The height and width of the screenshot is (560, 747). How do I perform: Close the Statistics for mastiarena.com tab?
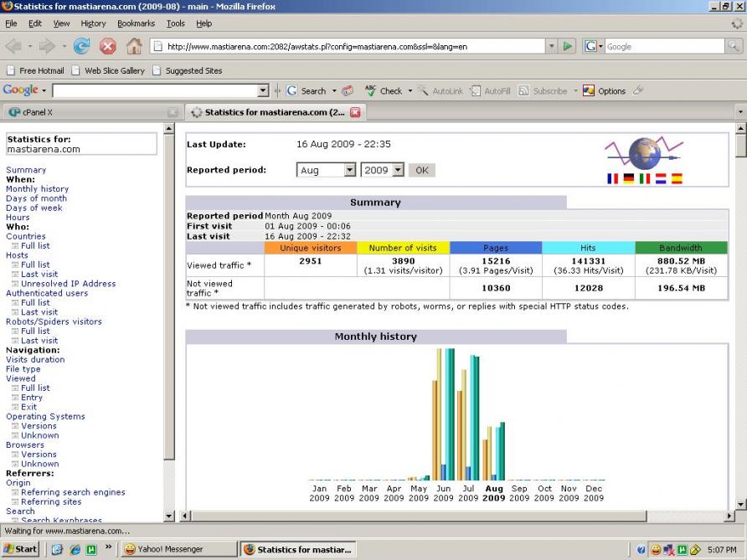(354, 111)
